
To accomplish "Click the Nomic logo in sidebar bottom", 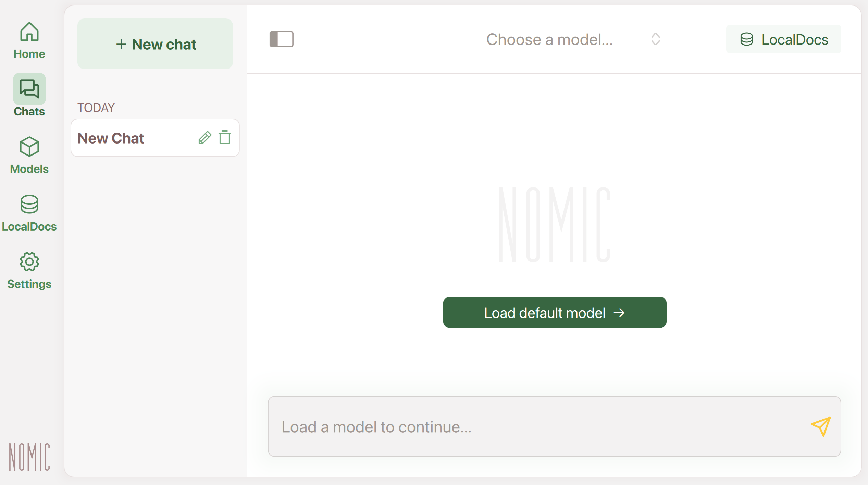I will tap(29, 457).
